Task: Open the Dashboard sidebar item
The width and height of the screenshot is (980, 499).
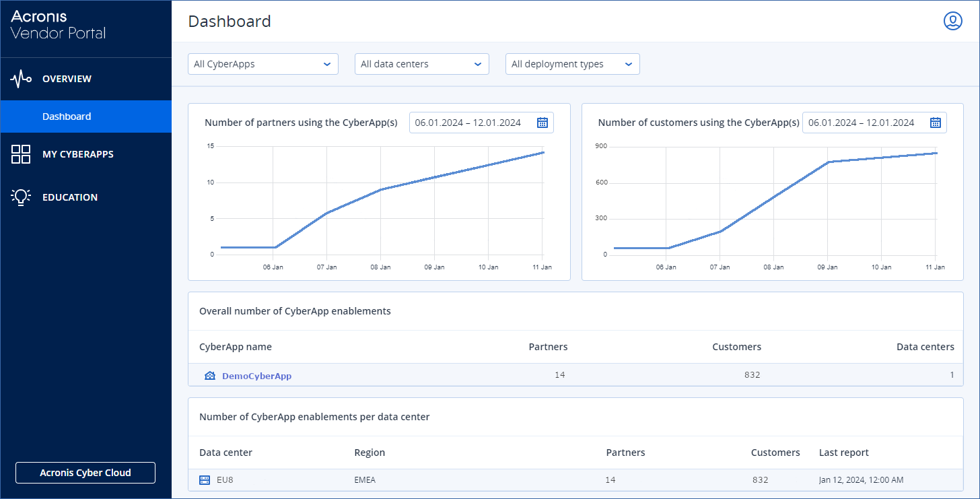Action: 85,117
